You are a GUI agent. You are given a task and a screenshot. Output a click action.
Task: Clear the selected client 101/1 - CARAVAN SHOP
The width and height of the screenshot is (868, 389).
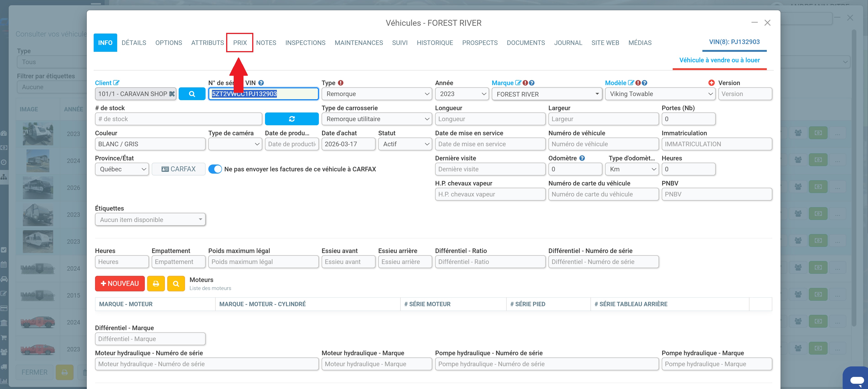point(172,94)
